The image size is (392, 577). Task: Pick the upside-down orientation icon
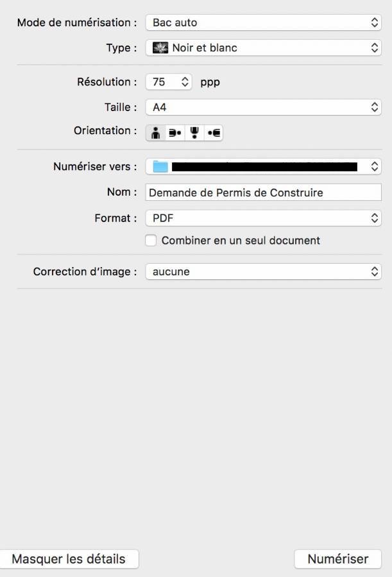click(x=194, y=133)
